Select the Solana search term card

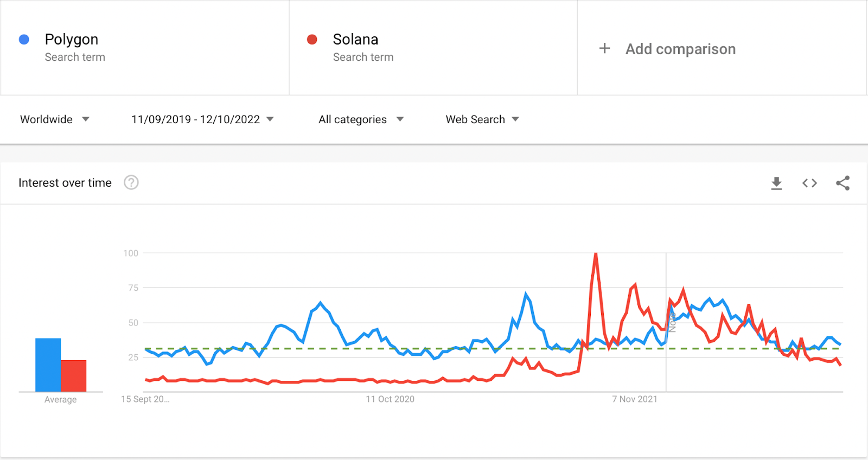point(433,48)
